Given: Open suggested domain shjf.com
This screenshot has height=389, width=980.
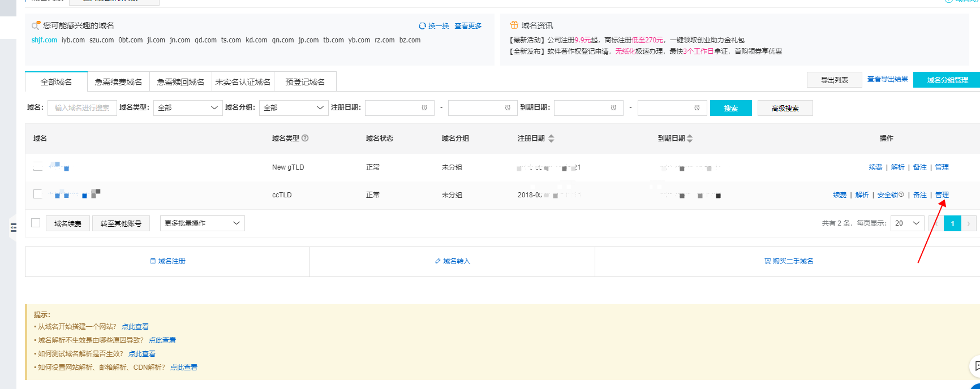Looking at the screenshot, I should [44, 40].
